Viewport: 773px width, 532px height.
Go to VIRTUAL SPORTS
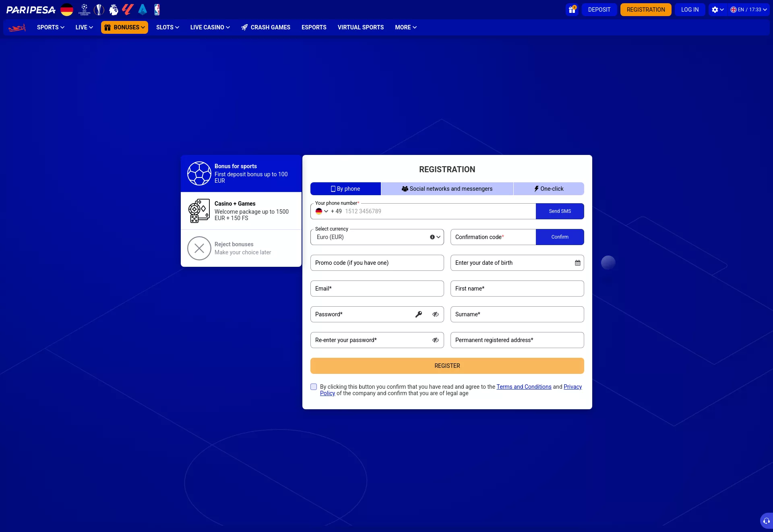click(x=361, y=27)
